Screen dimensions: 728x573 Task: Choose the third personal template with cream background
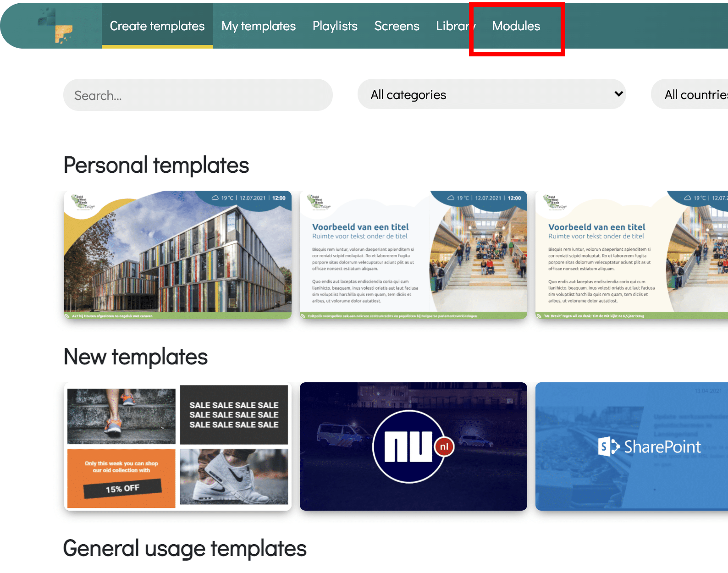pos(631,255)
